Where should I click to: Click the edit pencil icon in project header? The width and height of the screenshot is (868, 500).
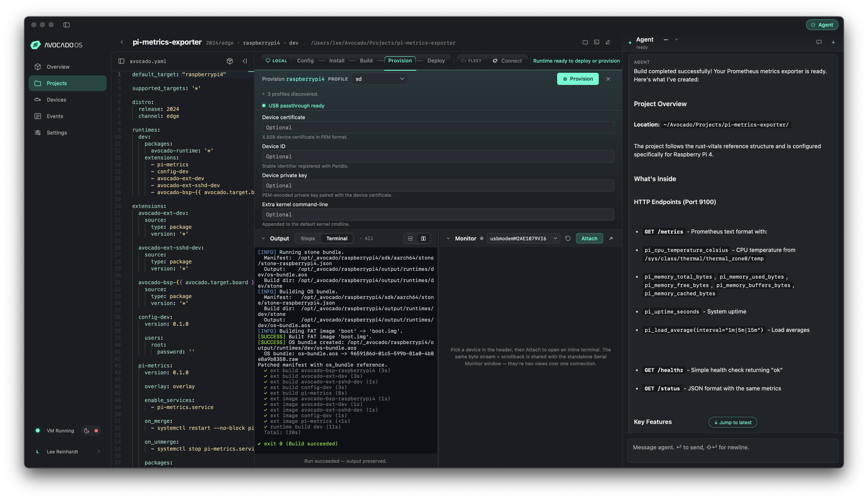[x=608, y=42]
